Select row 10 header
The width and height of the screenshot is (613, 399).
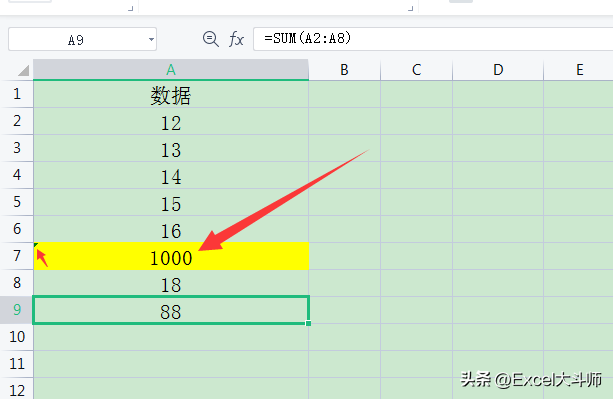17,337
